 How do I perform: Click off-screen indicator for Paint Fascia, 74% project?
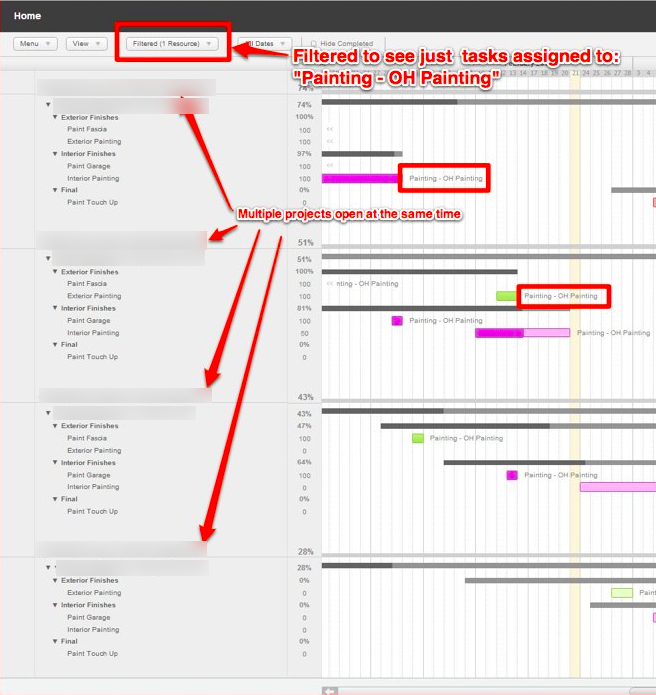329,129
